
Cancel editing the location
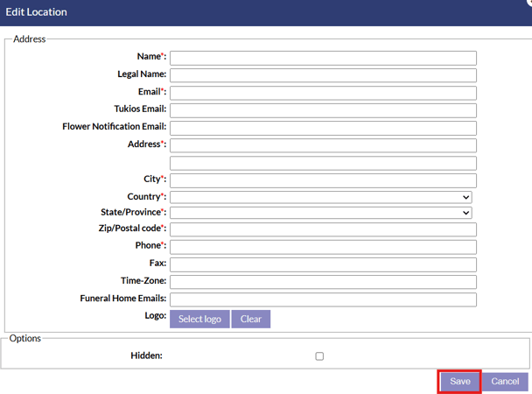pyautogui.click(x=505, y=382)
